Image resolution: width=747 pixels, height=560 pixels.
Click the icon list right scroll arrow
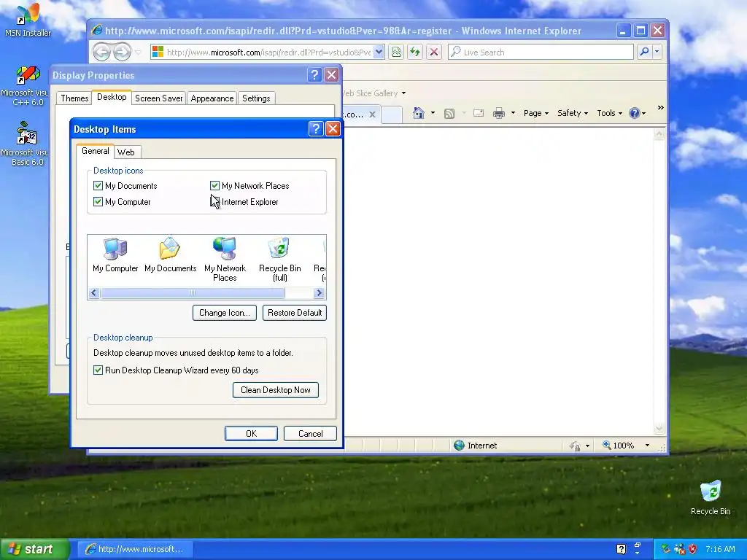click(320, 293)
